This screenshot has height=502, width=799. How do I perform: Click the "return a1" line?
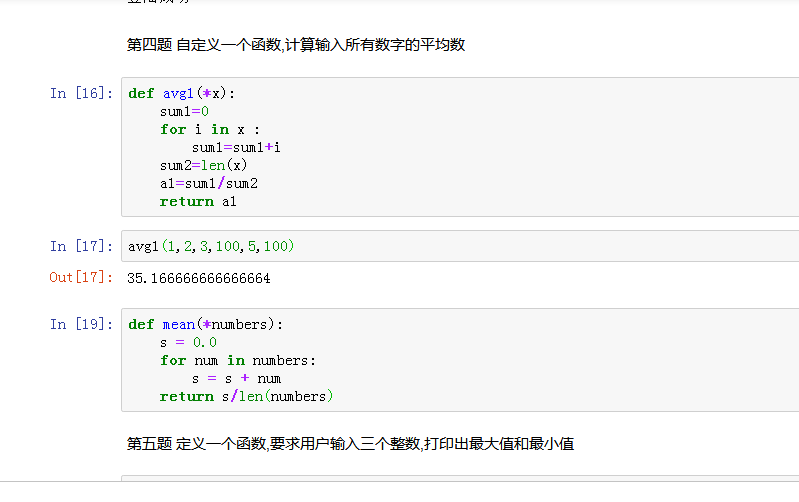tap(198, 201)
